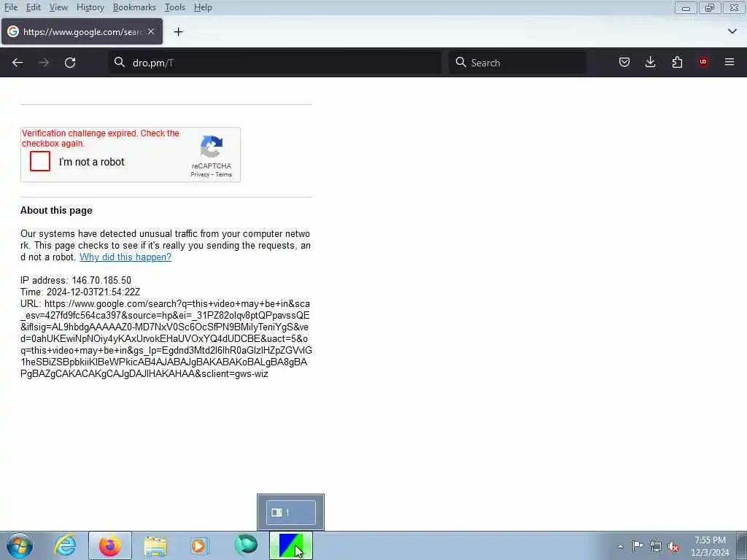Viewport: 747px width, 560px height.
Task: Click the magnifier icon in address bar
Action: pos(119,63)
